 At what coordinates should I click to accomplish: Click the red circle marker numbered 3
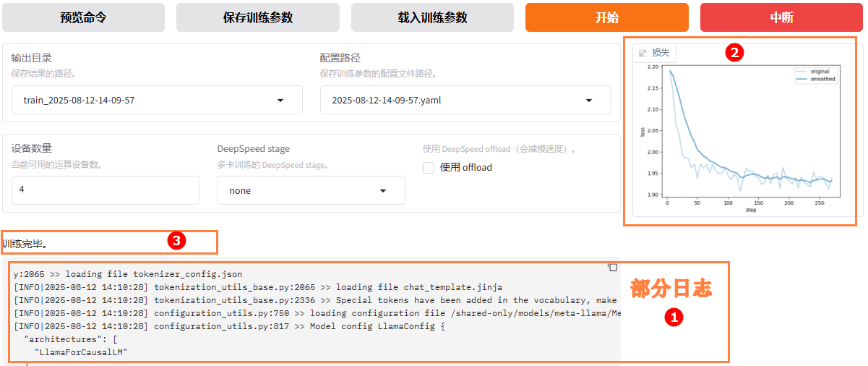tap(176, 241)
